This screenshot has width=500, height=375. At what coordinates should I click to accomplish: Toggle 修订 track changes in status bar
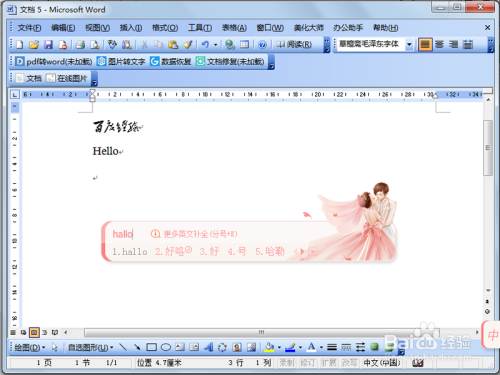[x=307, y=363]
